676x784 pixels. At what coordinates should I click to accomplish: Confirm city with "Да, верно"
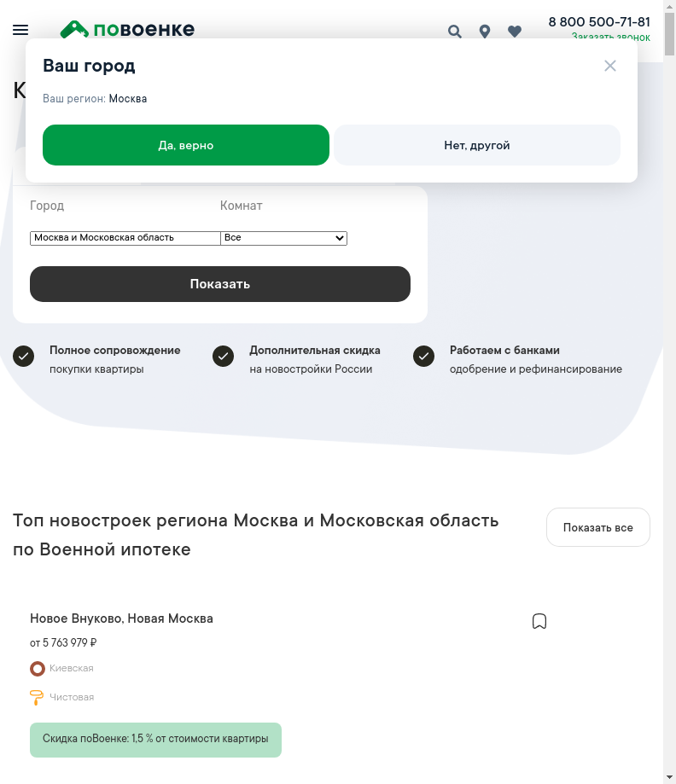click(186, 145)
